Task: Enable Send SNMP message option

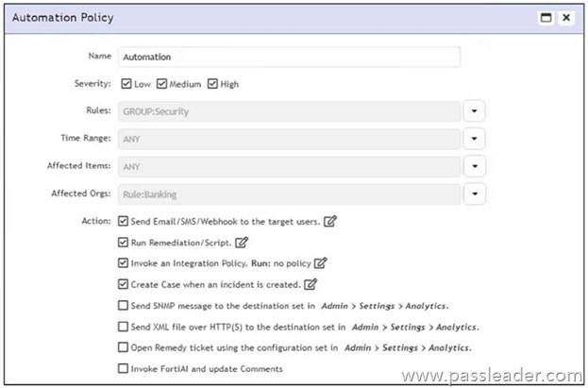Action: [125, 305]
